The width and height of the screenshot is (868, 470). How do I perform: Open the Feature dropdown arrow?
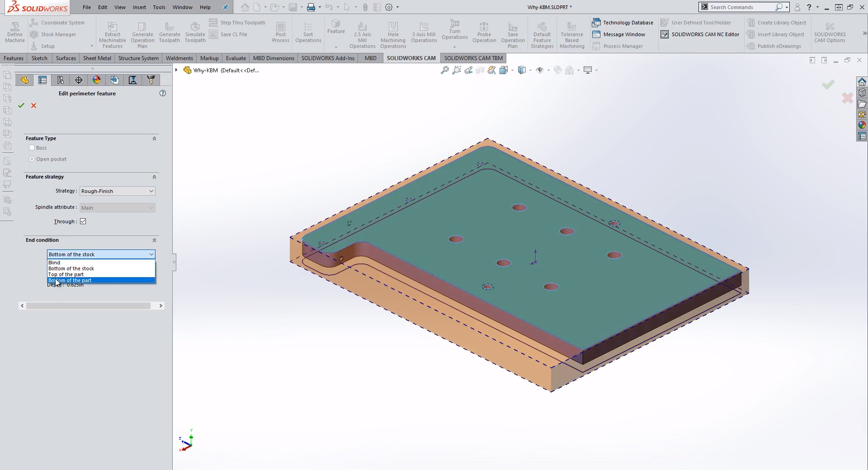click(x=336, y=47)
